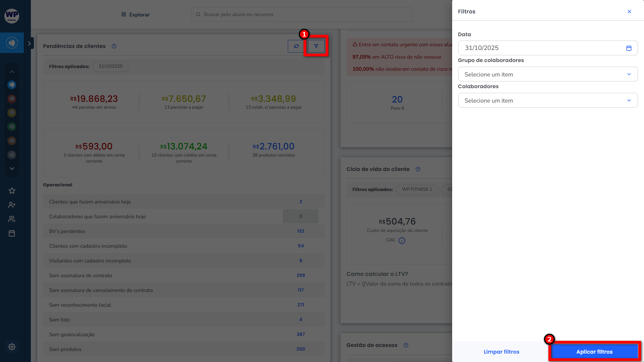The height and width of the screenshot is (362, 644).
Task: Open Grupo de colaboradores dropdown
Action: tap(548, 74)
